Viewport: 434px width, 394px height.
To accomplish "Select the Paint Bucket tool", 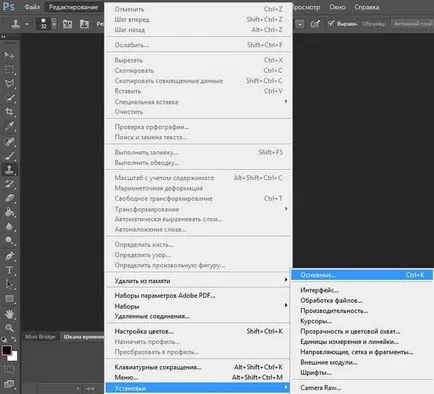I will point(9,212).
